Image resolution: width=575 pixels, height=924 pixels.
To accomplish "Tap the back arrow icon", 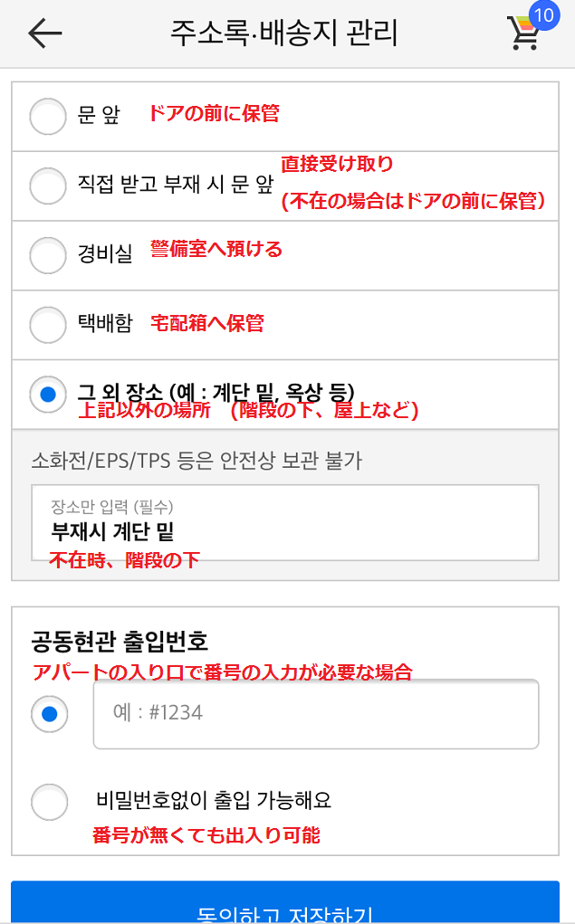I will coord(44,33).
